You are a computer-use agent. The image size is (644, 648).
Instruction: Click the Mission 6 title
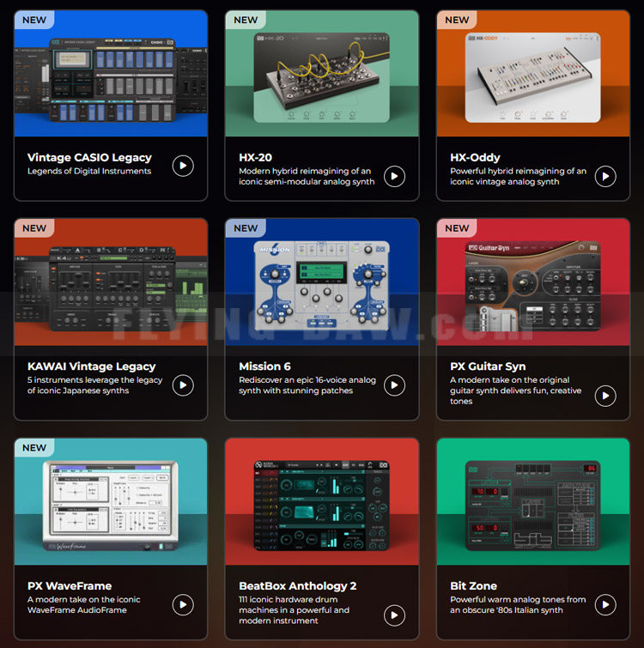click(264, 366)
